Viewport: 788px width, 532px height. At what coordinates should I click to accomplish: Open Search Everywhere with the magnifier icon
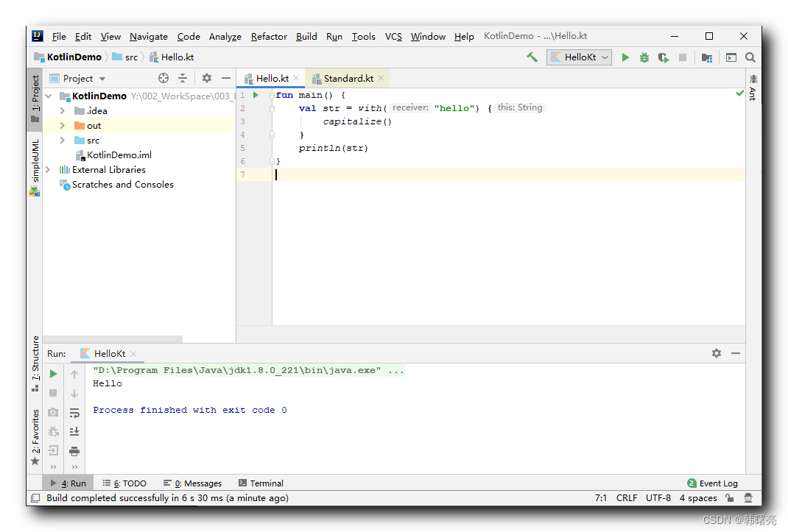pyautogui.click(x=750, y=57)
